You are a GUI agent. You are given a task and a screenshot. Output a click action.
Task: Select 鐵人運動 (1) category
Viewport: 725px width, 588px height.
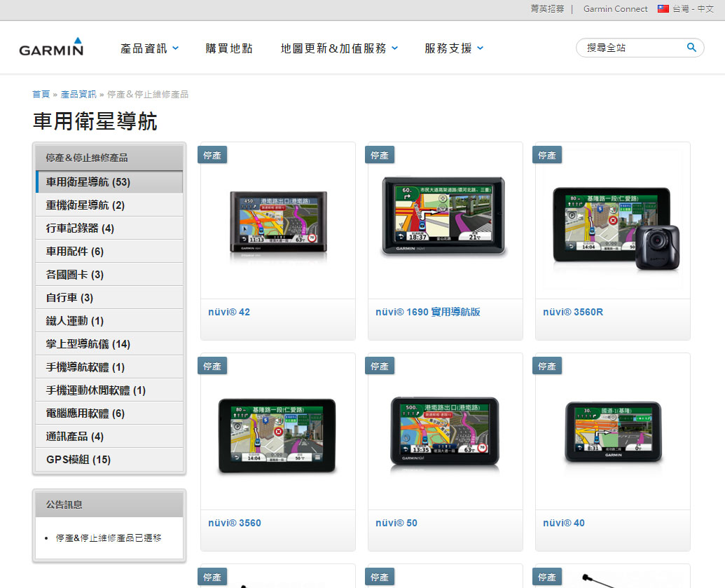point(109,320)
